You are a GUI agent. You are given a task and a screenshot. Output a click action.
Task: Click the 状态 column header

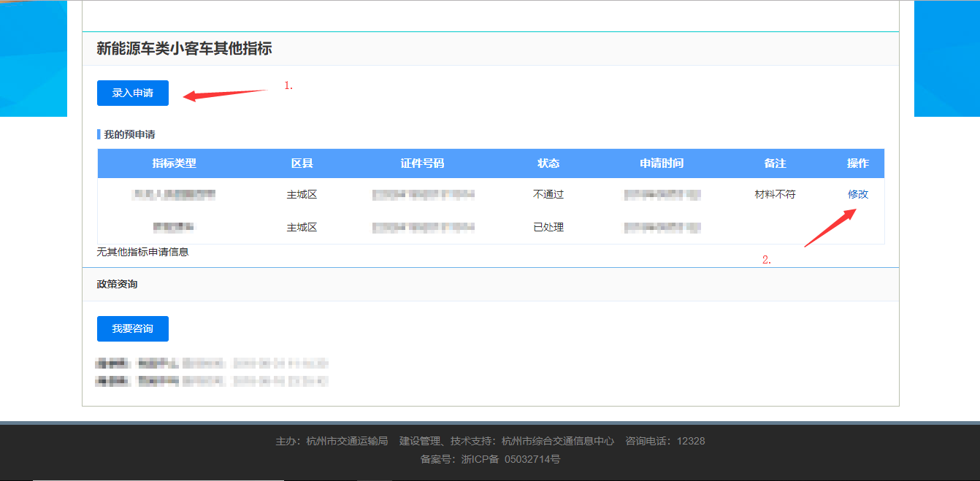tap(548, 163)
